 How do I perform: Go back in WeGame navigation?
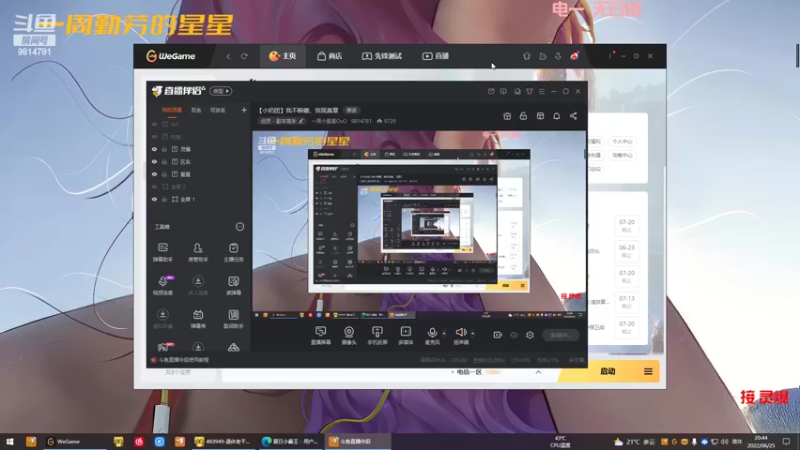tap(228, 56)
